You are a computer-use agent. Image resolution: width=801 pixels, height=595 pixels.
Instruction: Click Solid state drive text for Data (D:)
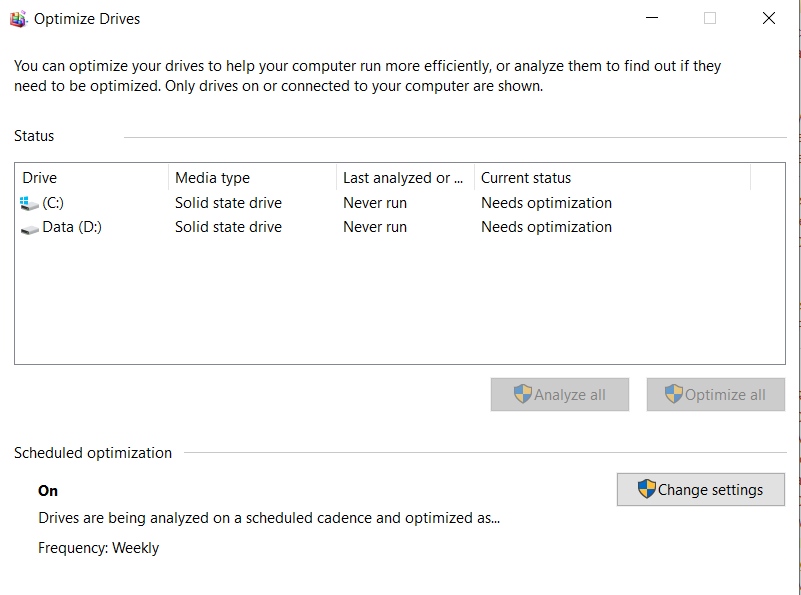tap(228, 227)
